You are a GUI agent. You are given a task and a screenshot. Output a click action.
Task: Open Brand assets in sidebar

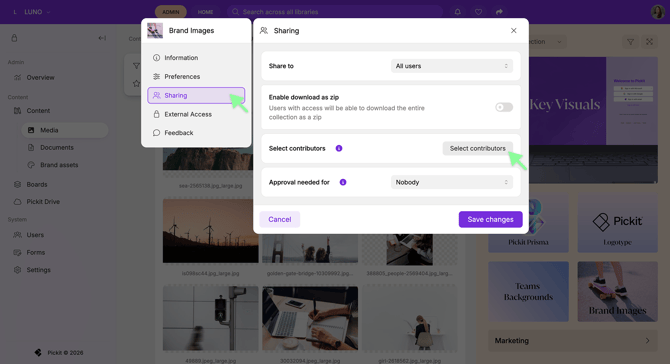pos(59,165)
